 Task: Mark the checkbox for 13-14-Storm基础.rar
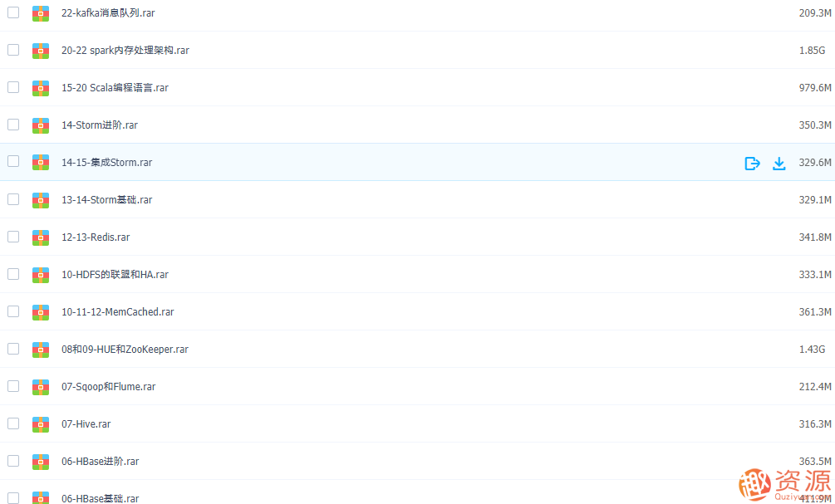(x=13, y=199)
